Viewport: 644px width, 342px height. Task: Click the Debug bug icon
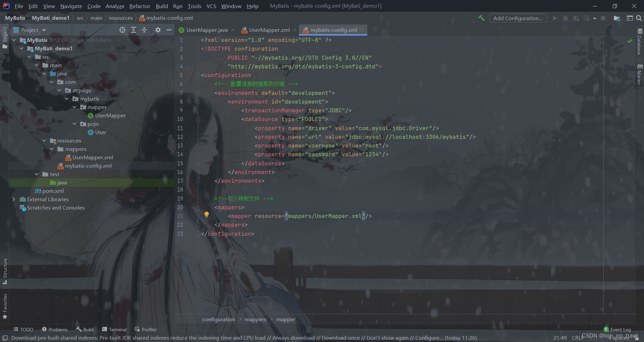pos(566,18)
